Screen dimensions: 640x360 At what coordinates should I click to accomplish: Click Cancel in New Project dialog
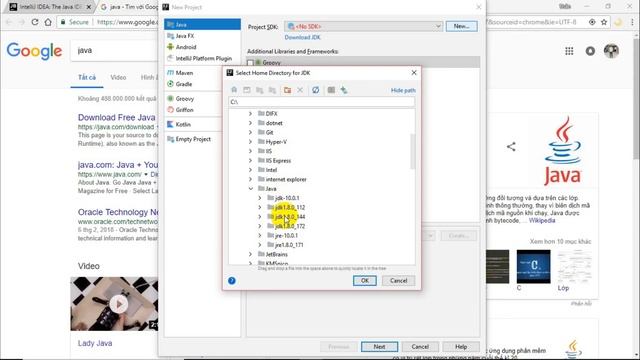tap(420, 347)
